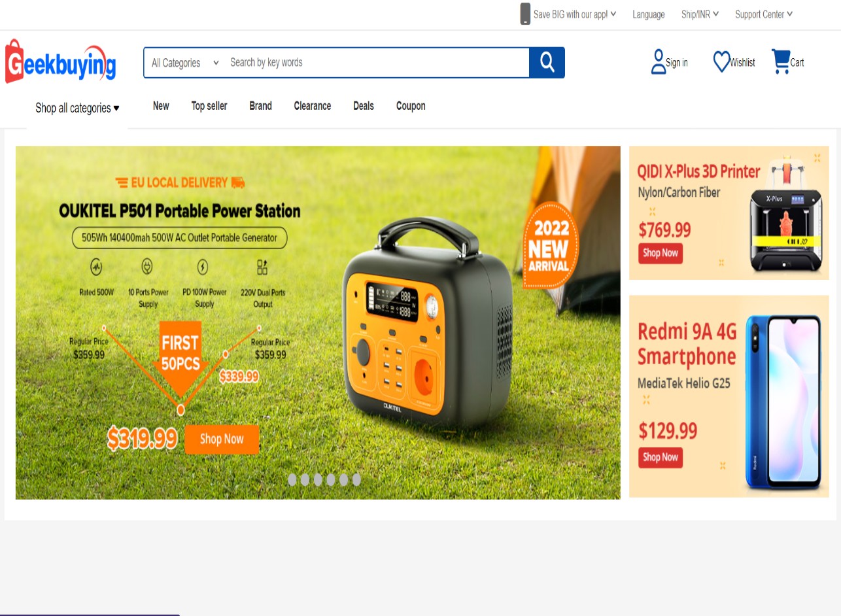
Task: Click the Sign in text link
Action: (677, 63)
